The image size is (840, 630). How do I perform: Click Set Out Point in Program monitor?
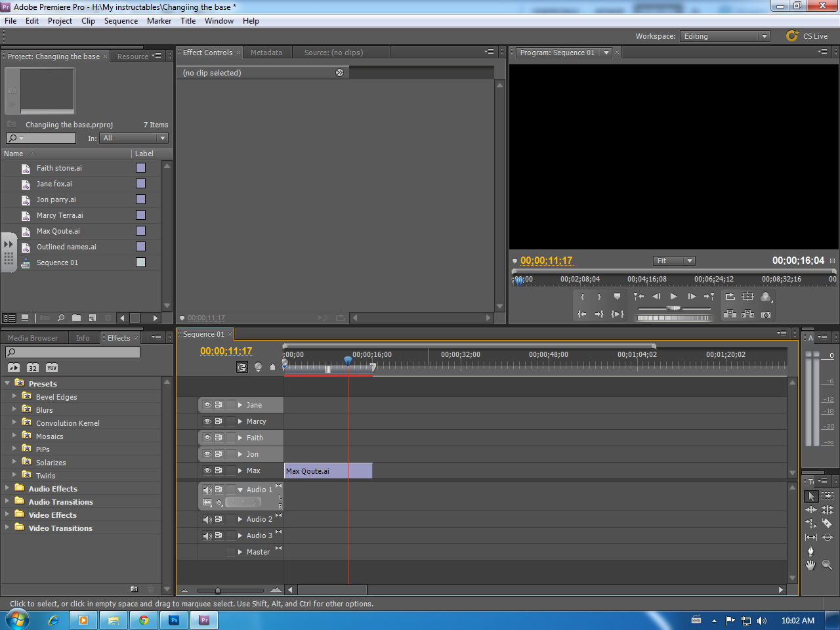coord(599,297)
